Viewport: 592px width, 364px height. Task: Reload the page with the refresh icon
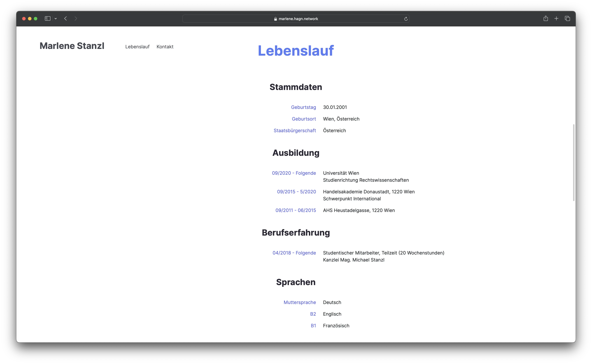click(406, 19)
